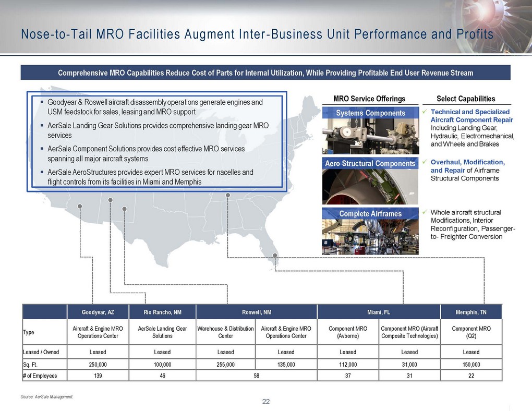Click the Aero Structural Components nacelle photo
The height and width of the screenshot is (411, 532).
370,187
